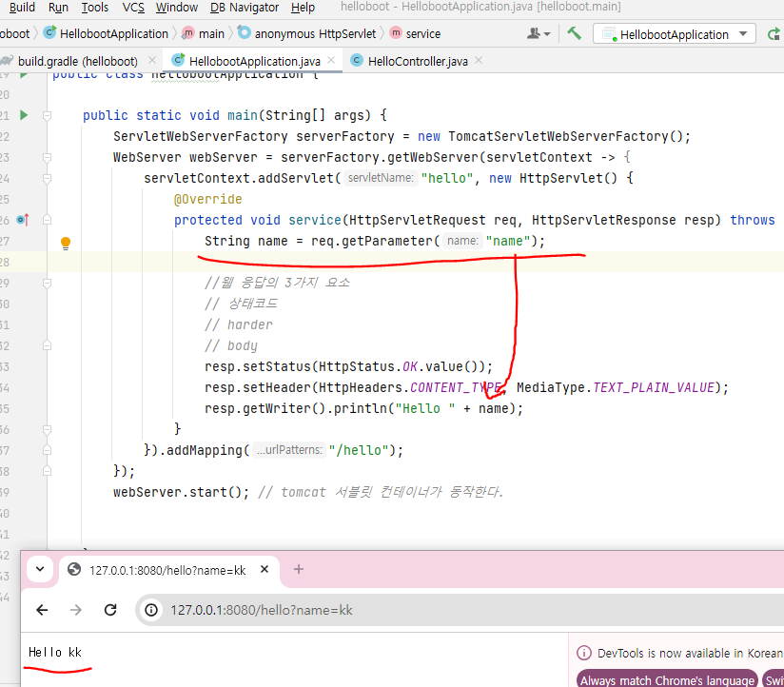The image size is (784, 687).
Task: Open a new Chrome tab
Action: coord(299,570)
